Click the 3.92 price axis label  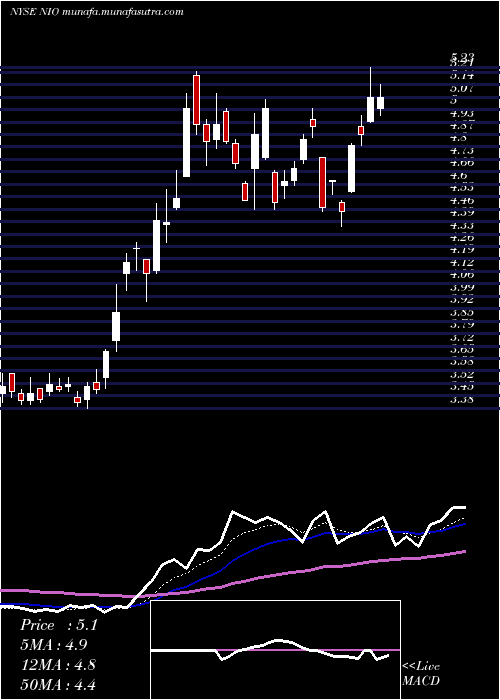pyautogui.click(x=462, y=300)
